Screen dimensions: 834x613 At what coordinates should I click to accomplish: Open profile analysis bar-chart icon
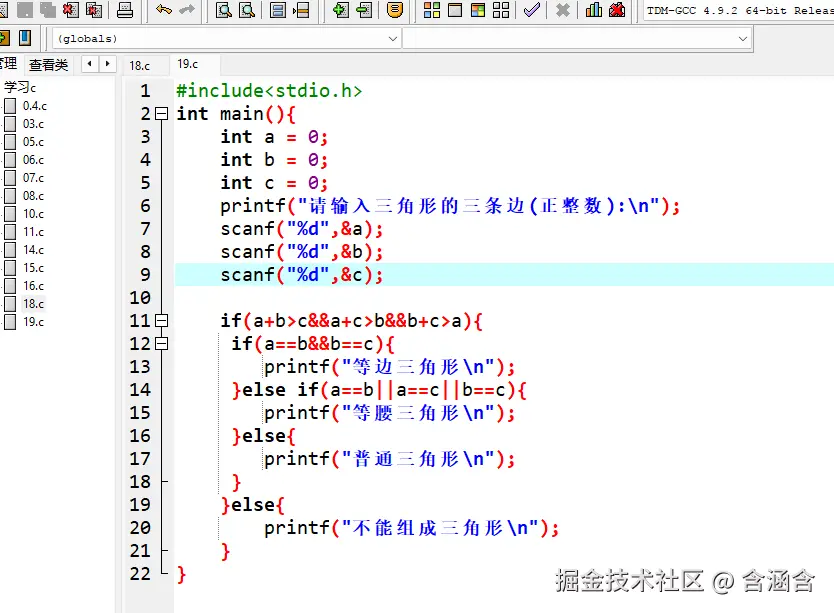coord(594,10)
